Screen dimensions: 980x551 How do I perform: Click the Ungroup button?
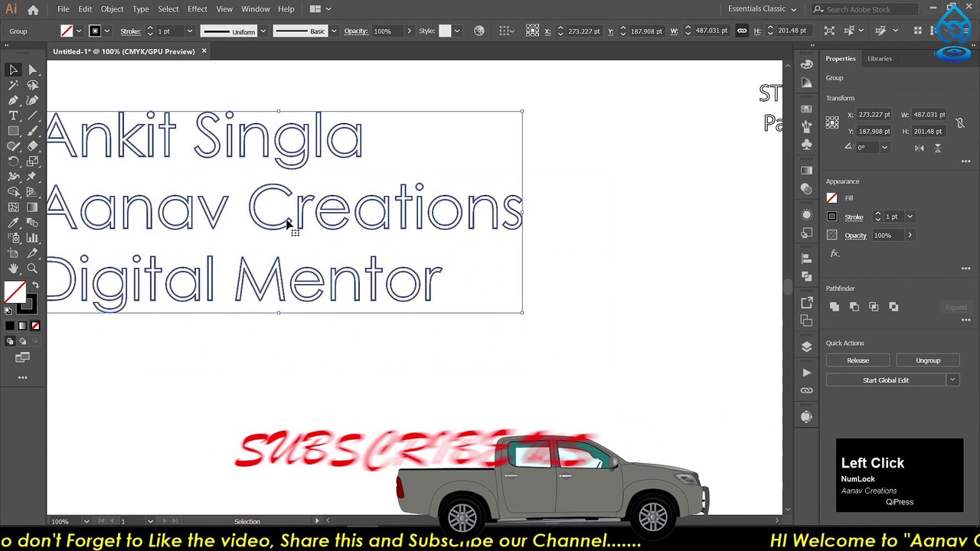(927, 360)
